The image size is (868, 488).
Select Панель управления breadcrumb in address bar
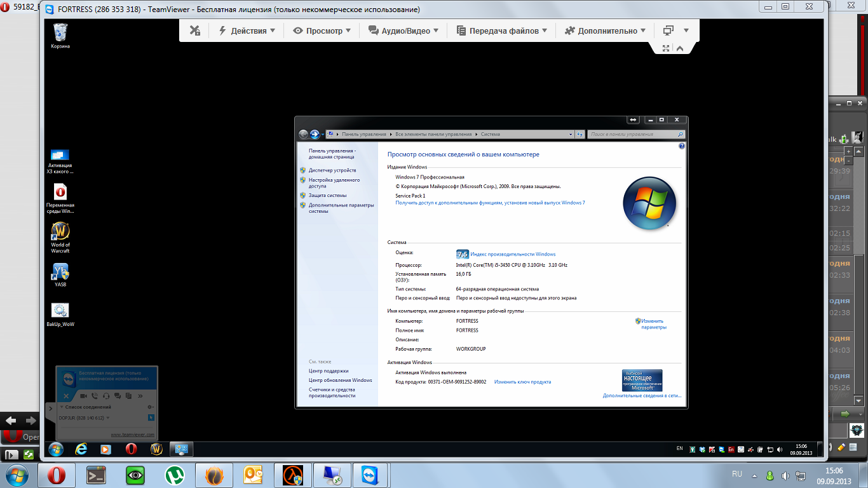tap(363, 134)
